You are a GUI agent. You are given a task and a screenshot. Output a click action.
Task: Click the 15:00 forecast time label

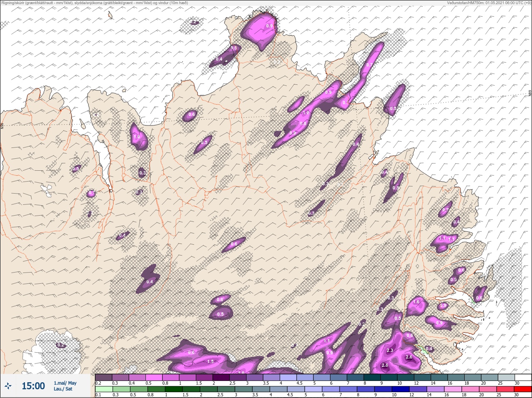(x=33, y=386)
